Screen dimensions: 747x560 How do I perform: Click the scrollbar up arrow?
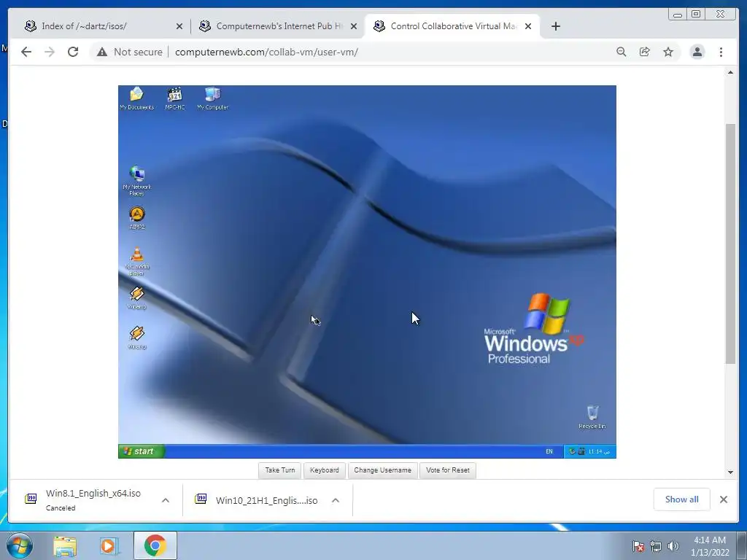tap(730, 72)
